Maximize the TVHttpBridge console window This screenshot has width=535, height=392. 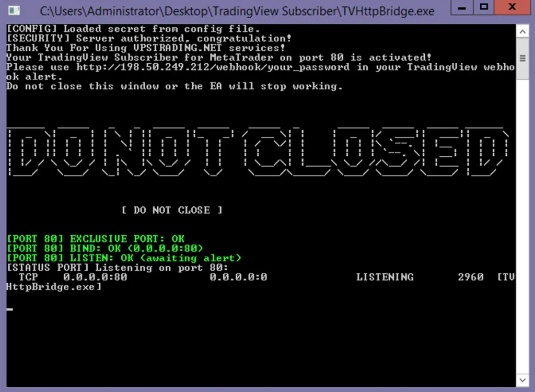coord(483,7)
